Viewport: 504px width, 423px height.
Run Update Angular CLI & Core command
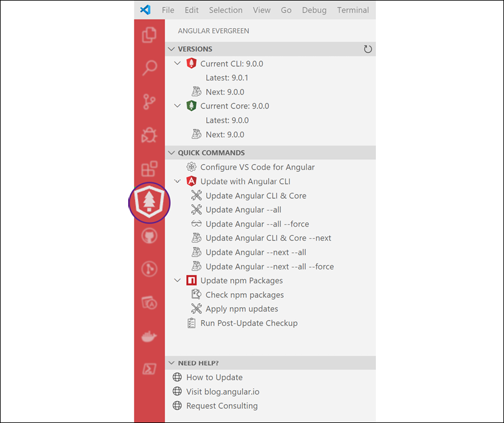pyautogui.click(x=256, y=196)
